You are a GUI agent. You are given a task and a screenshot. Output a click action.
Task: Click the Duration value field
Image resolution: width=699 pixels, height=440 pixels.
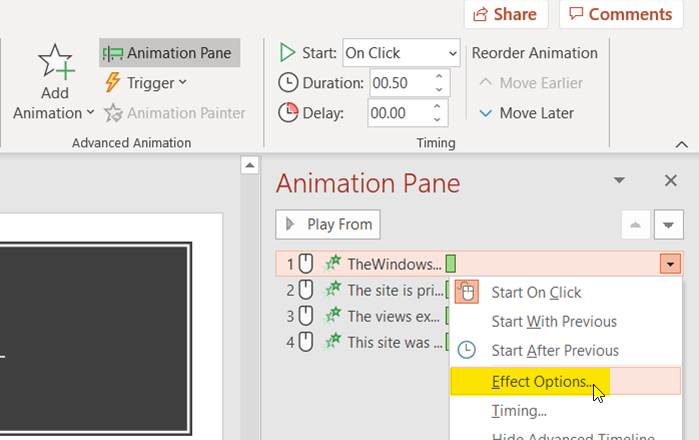tap(400, 83)
